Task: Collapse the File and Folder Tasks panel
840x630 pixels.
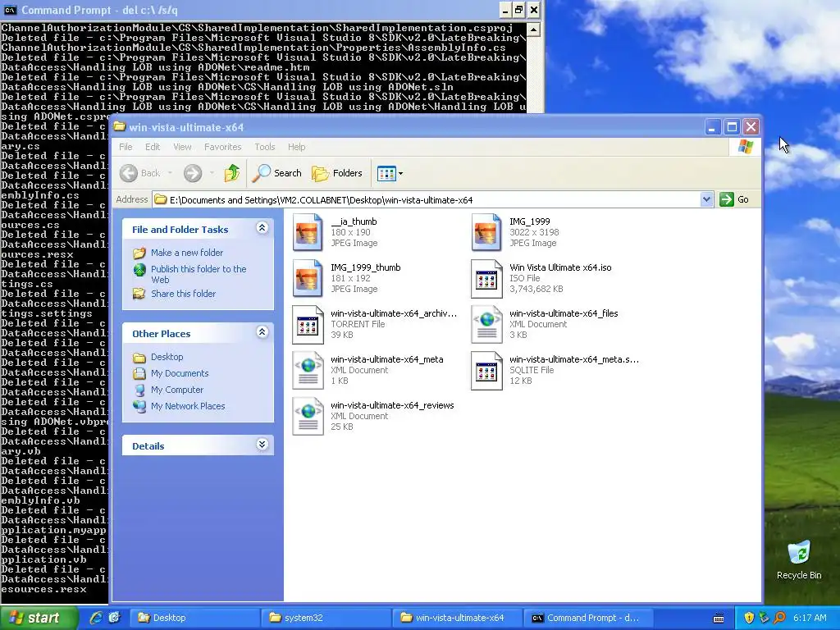Action: 262,228
